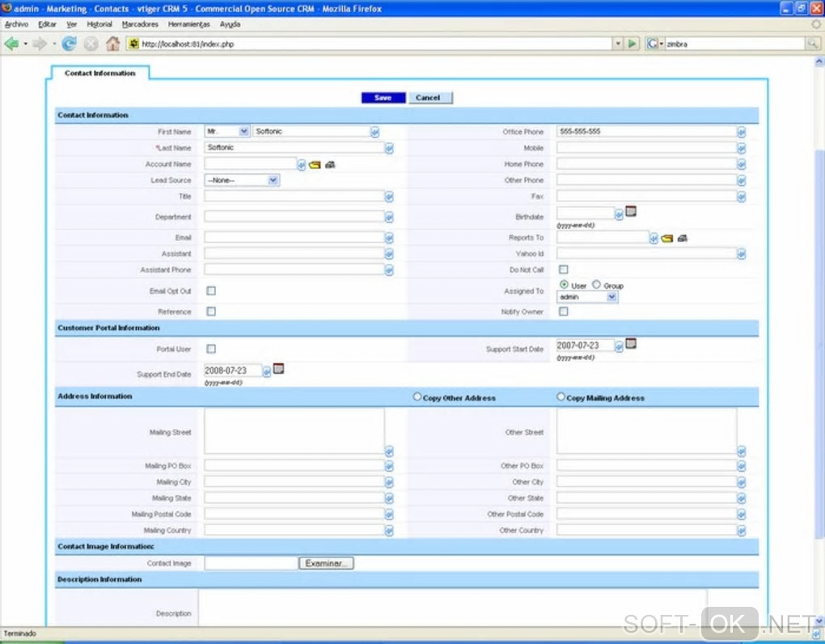Reload the page with the refresh icon

point(69,44)
